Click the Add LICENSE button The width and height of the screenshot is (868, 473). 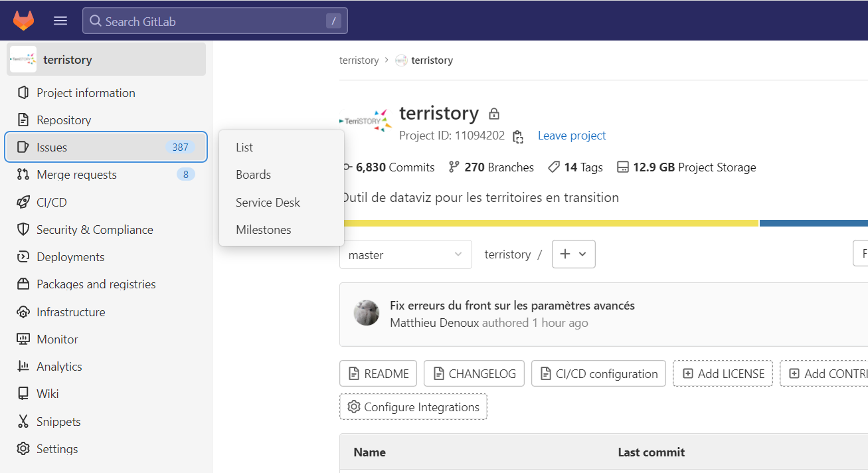(x=722, y=373)
